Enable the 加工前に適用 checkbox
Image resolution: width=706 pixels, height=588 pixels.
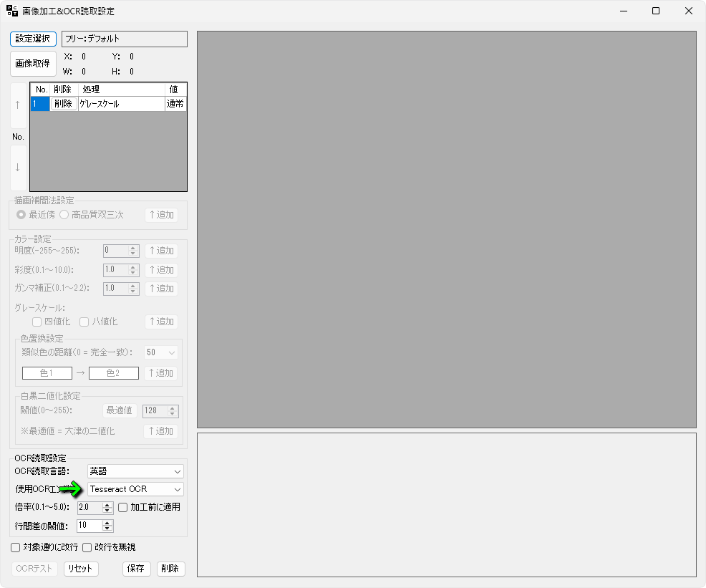point(123,507)
